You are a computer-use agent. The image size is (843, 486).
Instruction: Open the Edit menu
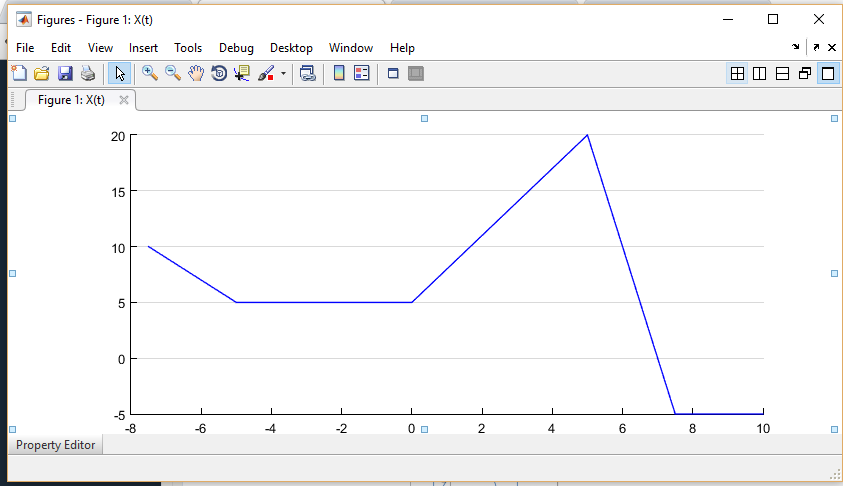point(61,48)
